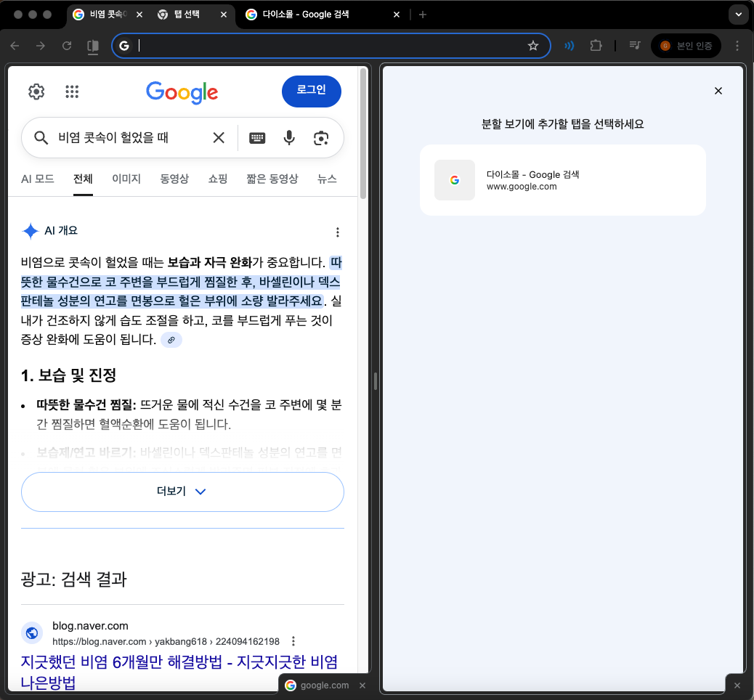Open the on-screen keyboard input tool
The width and height of the screenshot is (754, 700).
[x=257, y=138]
